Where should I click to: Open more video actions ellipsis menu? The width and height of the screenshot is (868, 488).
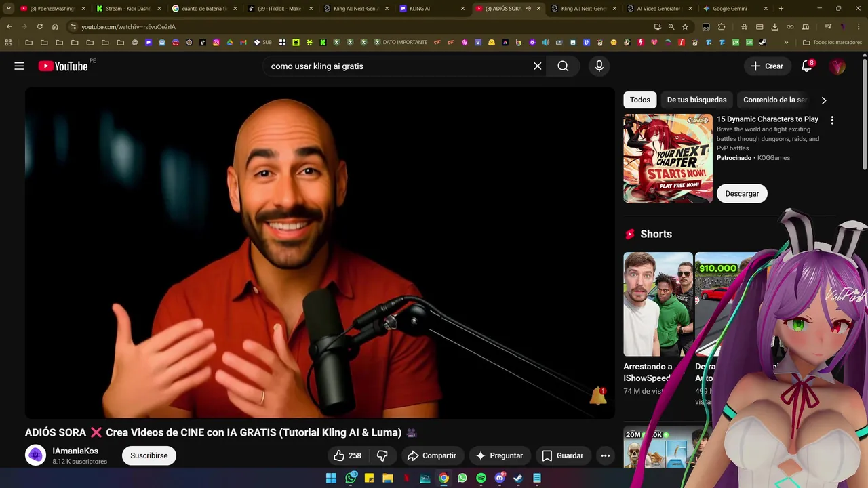[606, 455]
